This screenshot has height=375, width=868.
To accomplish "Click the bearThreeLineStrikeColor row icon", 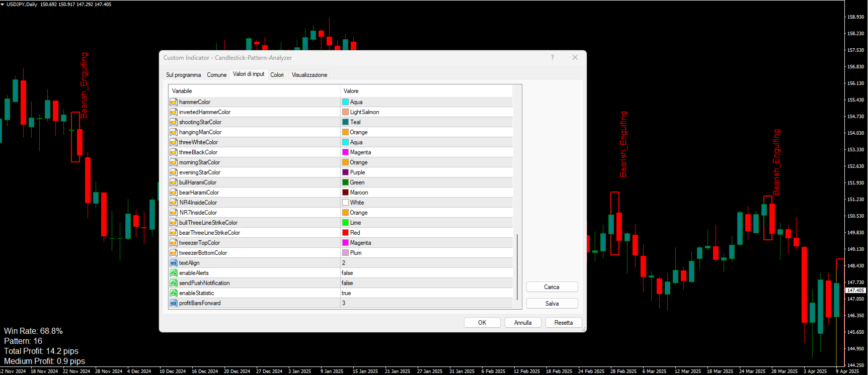I will point(173,233).
